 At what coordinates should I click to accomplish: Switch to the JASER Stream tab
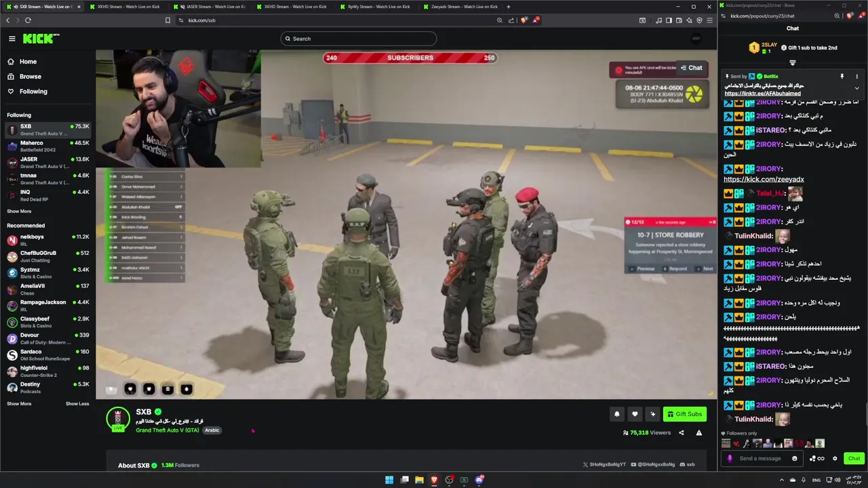coord(210,7)
